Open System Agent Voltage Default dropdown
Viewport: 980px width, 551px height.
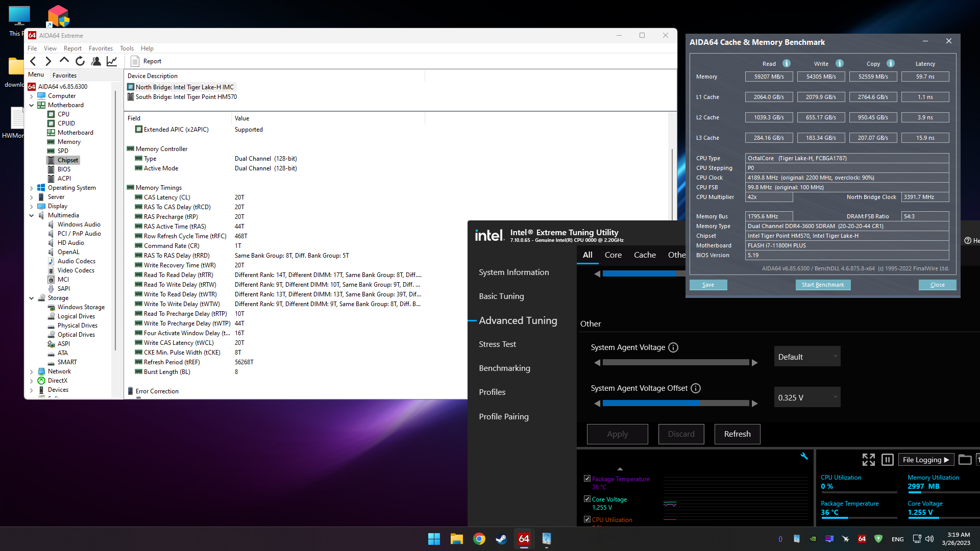point(807,357)
